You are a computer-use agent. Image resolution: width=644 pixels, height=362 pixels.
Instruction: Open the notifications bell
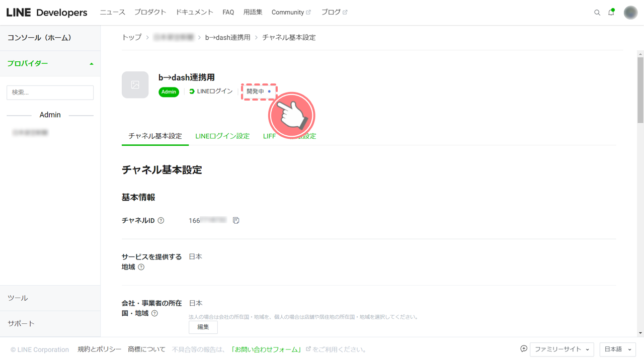coord(611,12)
